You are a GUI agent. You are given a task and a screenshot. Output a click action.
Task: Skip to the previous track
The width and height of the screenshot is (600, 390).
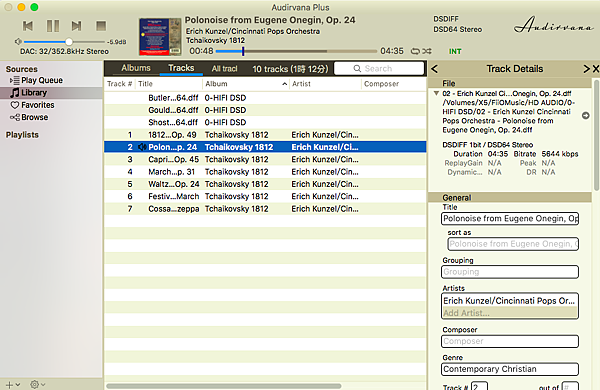(x=28, y=26)
